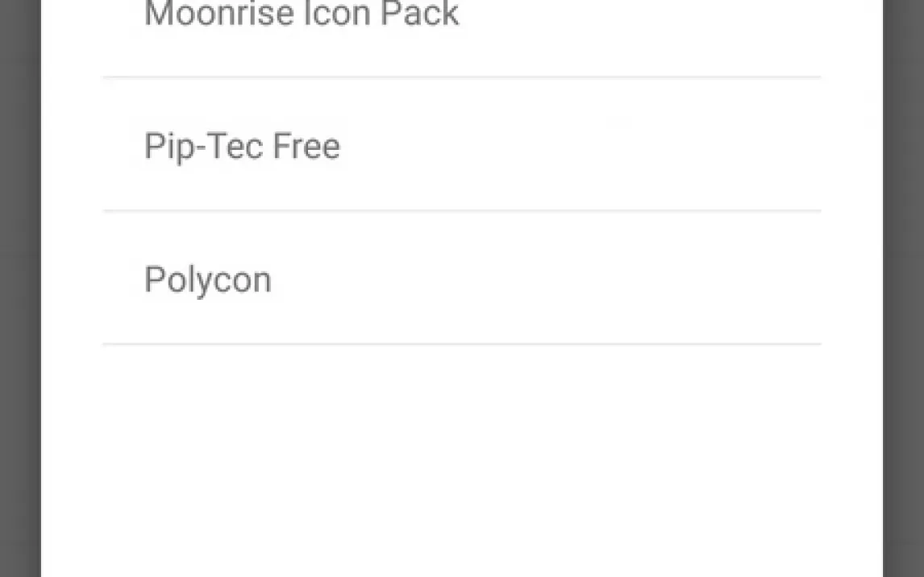Click divider line under Pip-Tec Free
The image size is (924, 577).
click(461, 210)
